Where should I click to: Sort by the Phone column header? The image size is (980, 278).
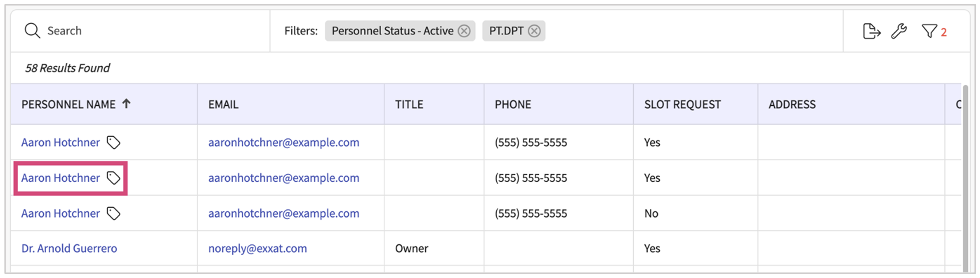click(512, 104)
